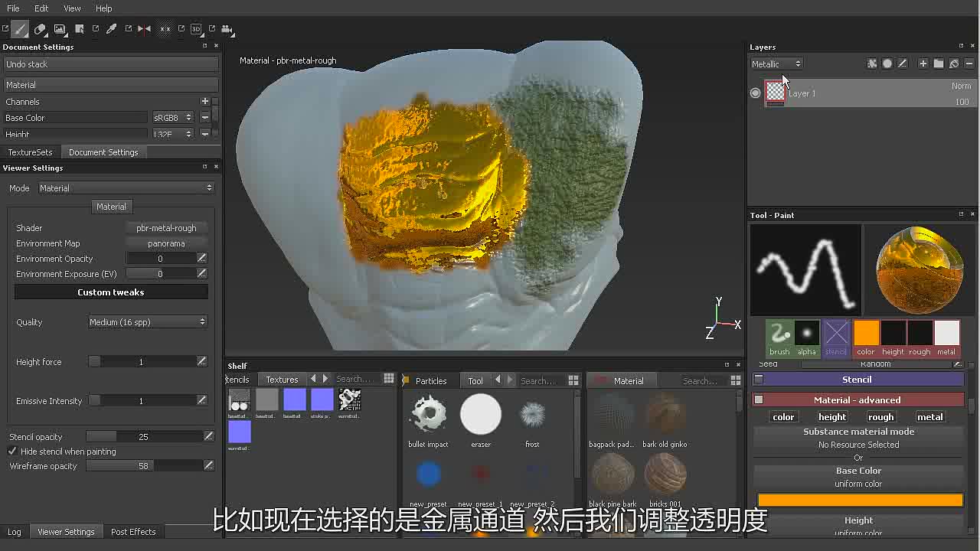Viewport: 980px width, 551px height.
Task: Remove layer with minus icon
Action: [x=969, y=64]
